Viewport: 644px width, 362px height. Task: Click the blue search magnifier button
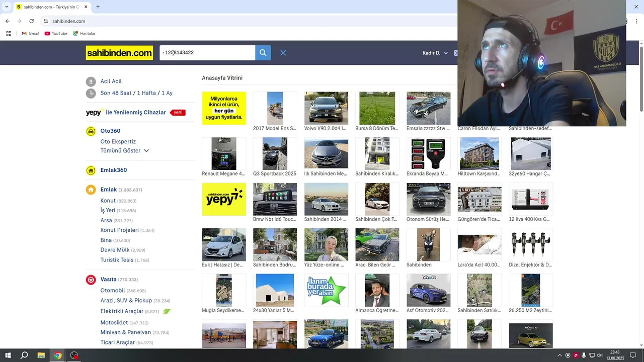point(263,53)
